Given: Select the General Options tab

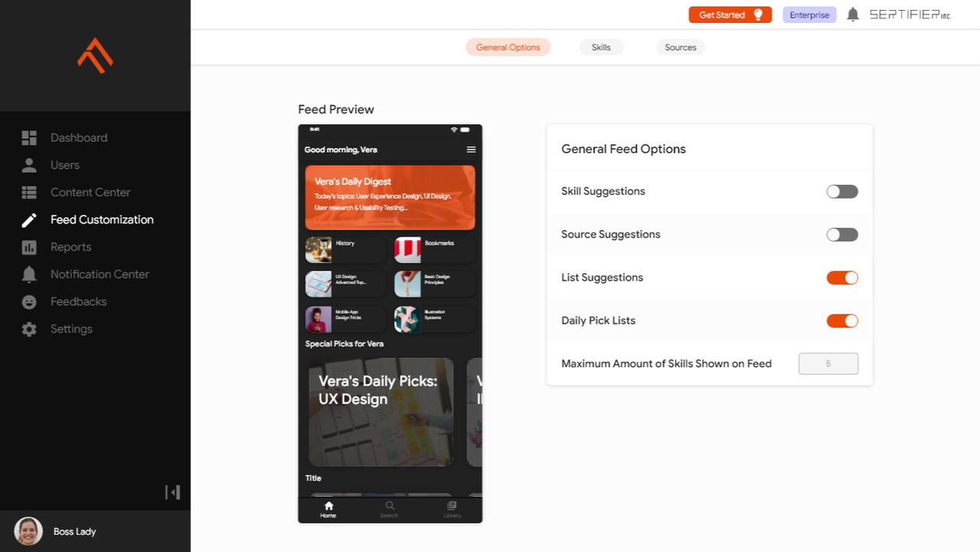Looking at the screenshot, I should [x=508, y=48].
